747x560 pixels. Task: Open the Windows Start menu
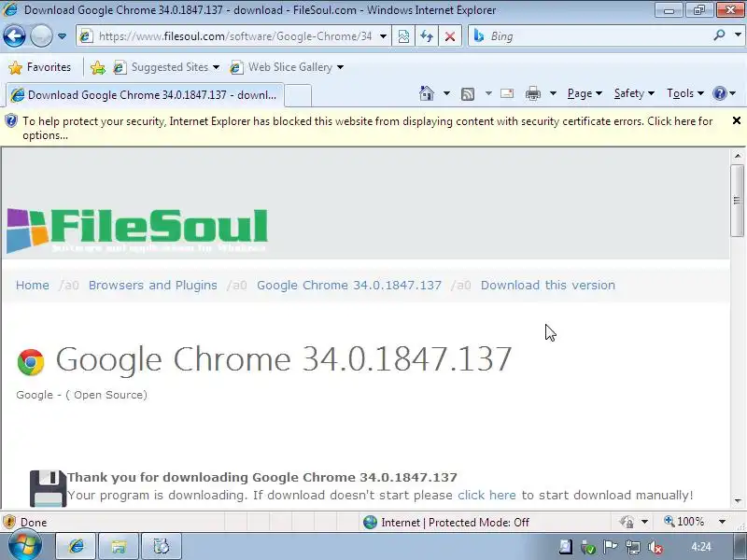(x=25, y=546)
